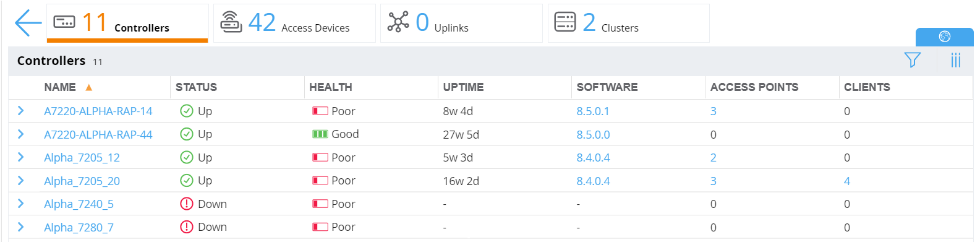Image resolution: width=980 pixels, height=242 pixels.
Task: Switch to the Access Devices tab
Action: (x=294, y=23)
